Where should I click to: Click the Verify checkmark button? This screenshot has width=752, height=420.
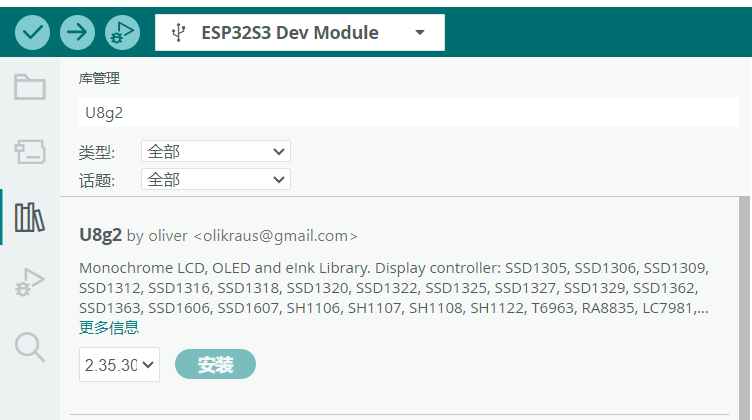click(x=32, y=33)
